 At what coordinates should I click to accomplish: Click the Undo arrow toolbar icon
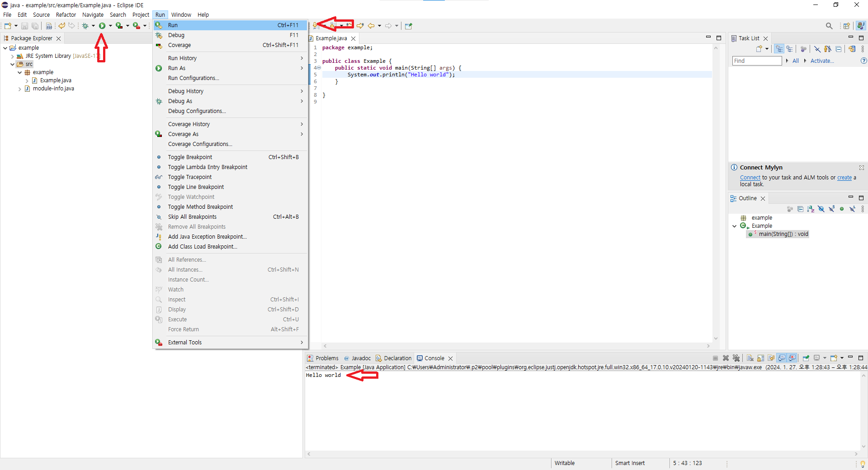click(61, 26)
